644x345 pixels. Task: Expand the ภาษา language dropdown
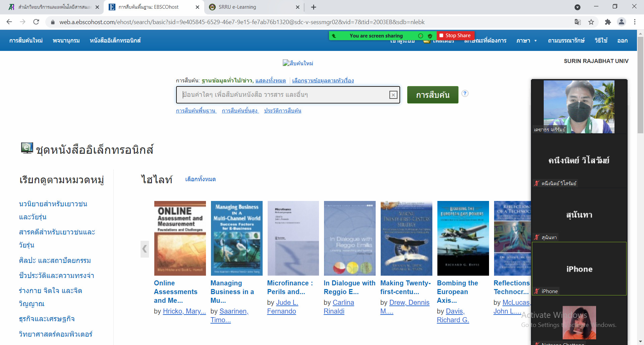pyautogui.click(x=527, y=41)
